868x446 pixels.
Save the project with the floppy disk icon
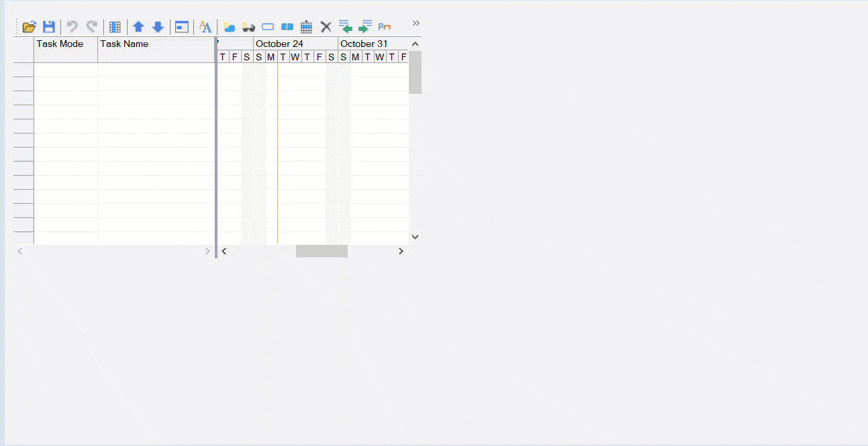[49, 27]
